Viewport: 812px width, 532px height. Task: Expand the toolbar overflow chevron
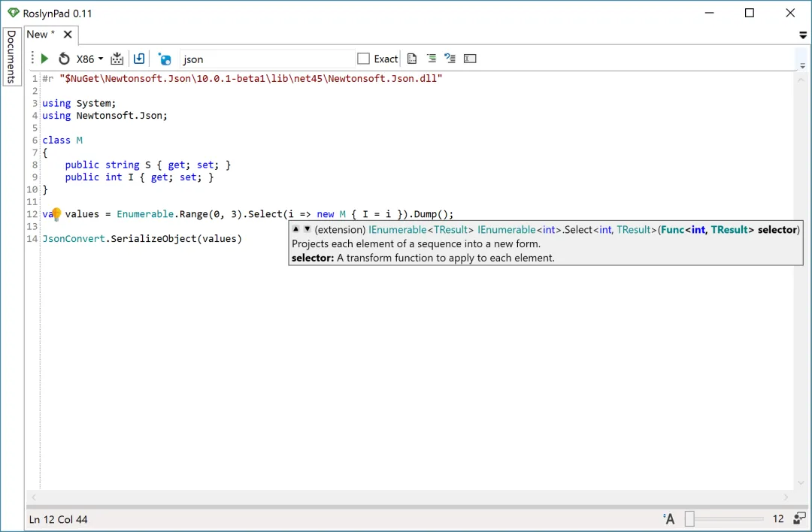pos(802,66)
